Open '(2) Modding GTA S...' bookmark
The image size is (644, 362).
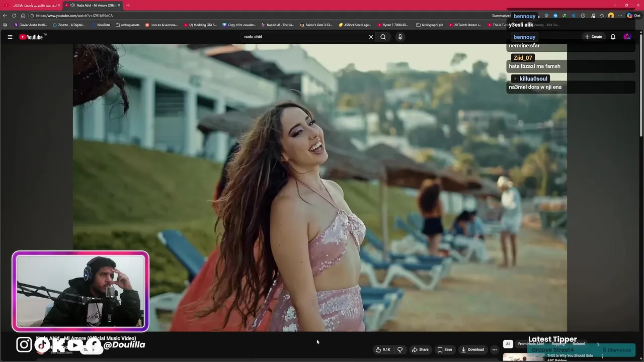click(200, 25)
